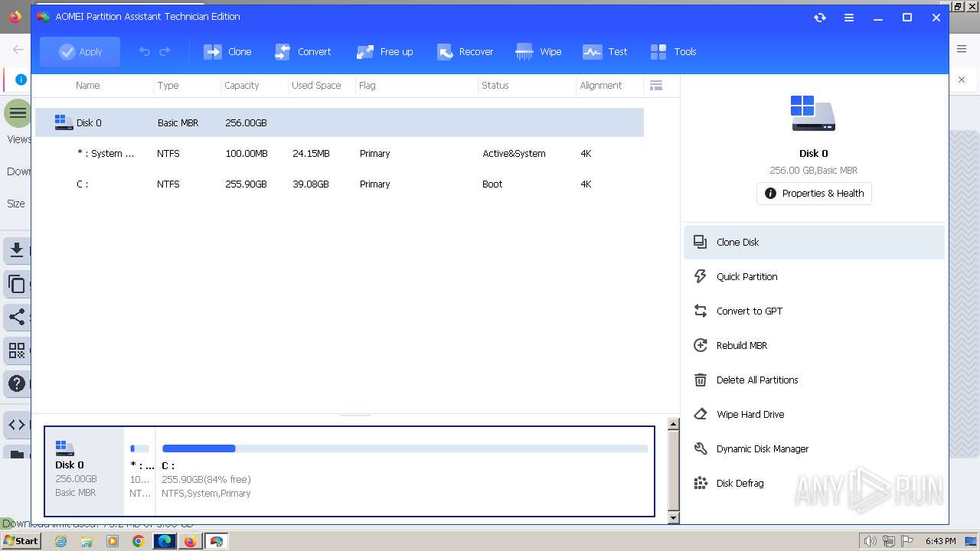Open the Free up toolbar menu

click(384, 51)
